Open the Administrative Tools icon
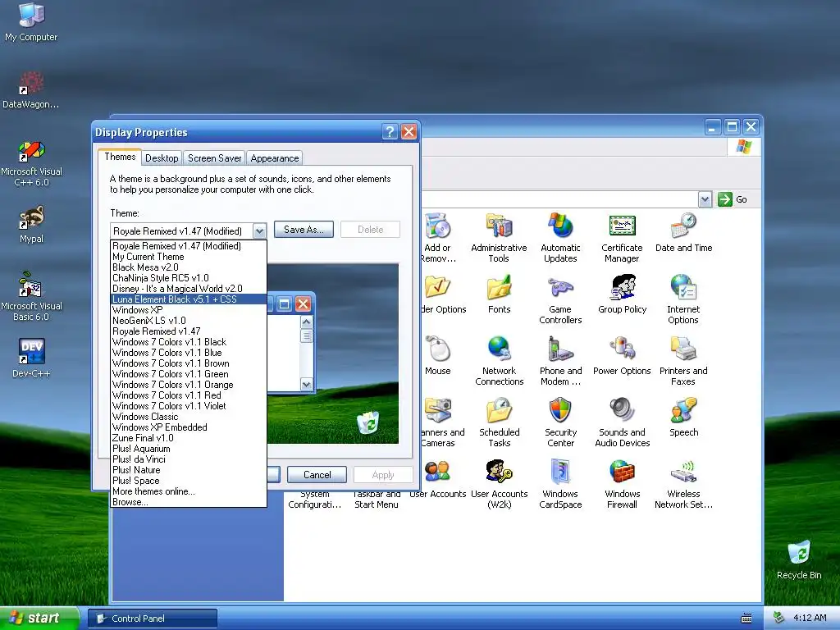This screenshot has height=630, width=840. 499,238
